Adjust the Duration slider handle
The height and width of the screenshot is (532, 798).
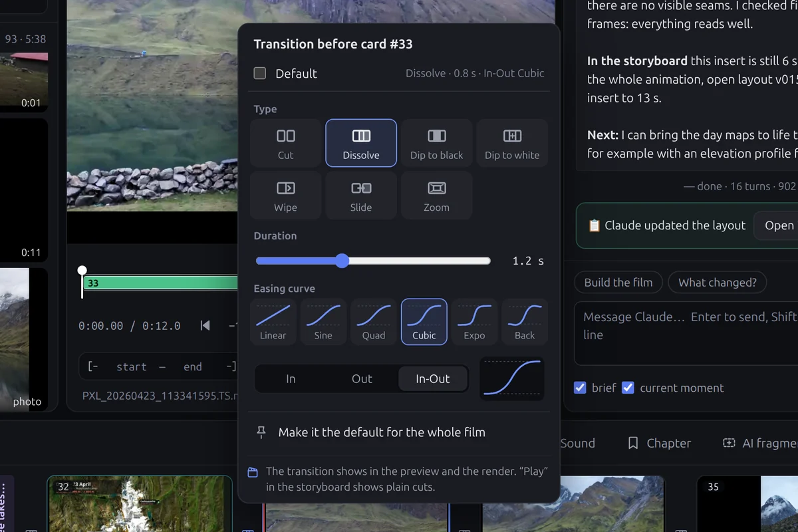click(x=342, y=261)
